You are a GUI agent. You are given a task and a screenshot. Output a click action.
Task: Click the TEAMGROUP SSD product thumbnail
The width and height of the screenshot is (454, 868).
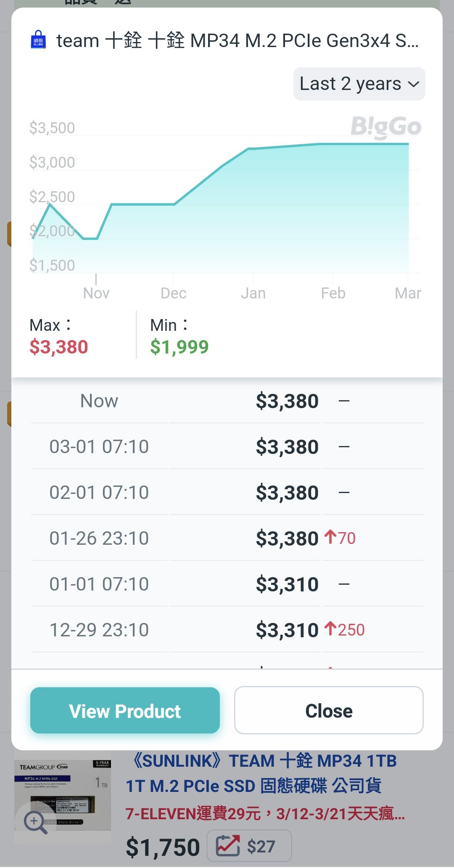pyautogui.click(x=63, y=796)
